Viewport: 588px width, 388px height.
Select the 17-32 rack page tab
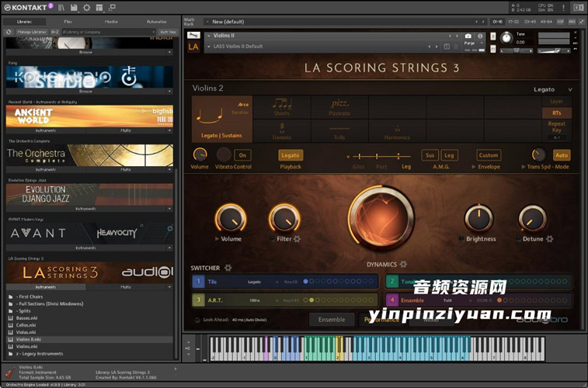(x=513, y=22)
